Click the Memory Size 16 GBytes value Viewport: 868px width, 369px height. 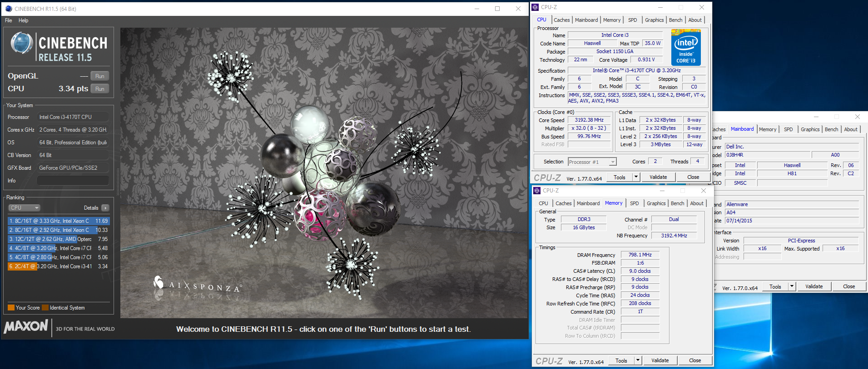point(584,228)
